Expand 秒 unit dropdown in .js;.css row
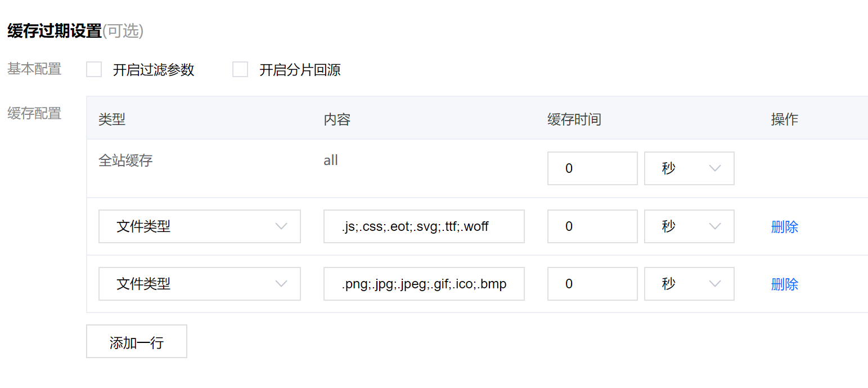The height and width of the screenshot is (388, 868). click(x=689, y=226)
